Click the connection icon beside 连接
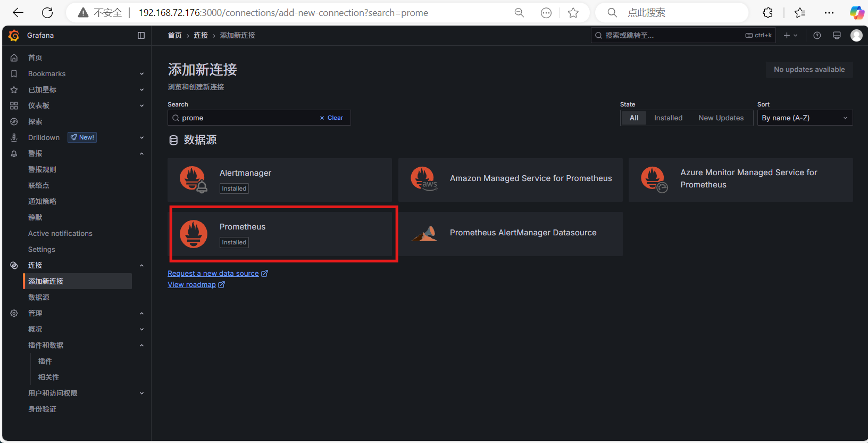Screen dimensions: 868x443 tap(14, 265)
